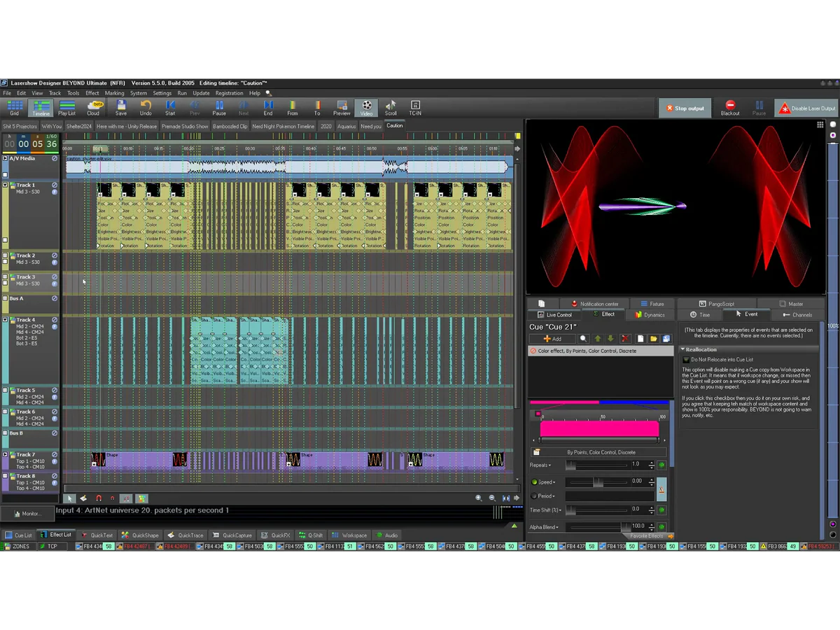Switch to the Bamboozled Clip timeline tab

coord(230,126)
